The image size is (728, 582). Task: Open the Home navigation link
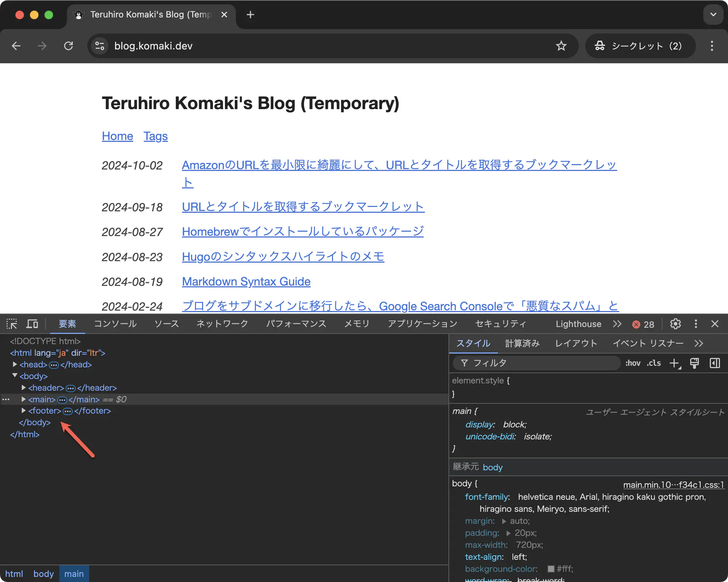tap(118, 136)
